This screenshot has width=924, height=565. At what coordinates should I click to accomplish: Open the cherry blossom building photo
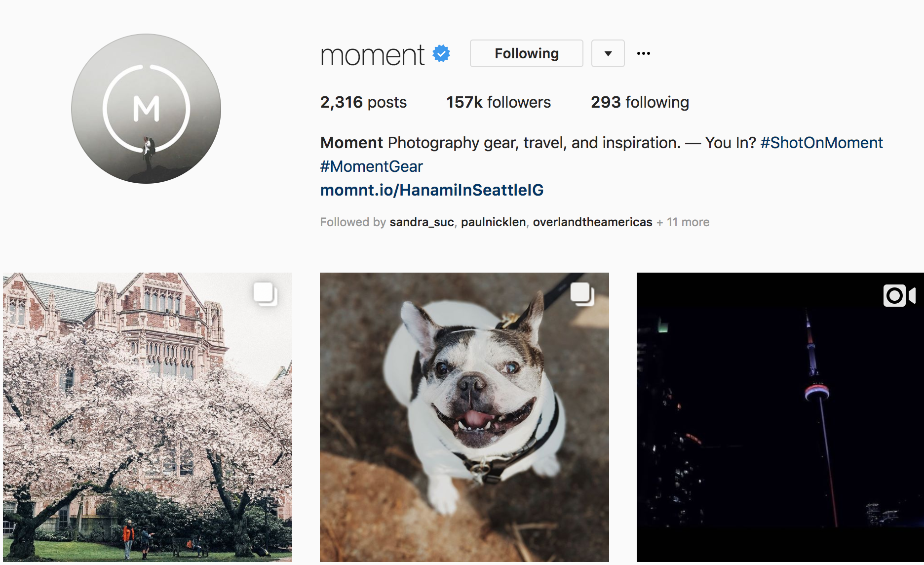coord(148,417)
